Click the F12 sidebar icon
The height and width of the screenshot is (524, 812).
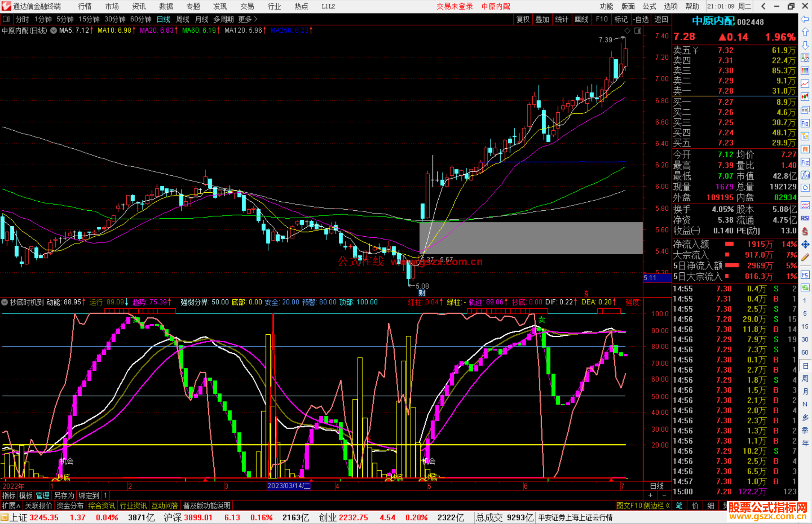tap(805, 162)
